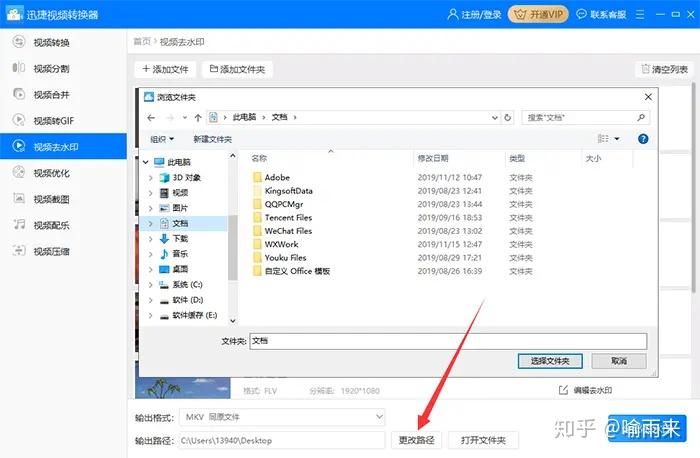
Task: Open the view options dropdown arrow
Action: click(x=617, y=139)
